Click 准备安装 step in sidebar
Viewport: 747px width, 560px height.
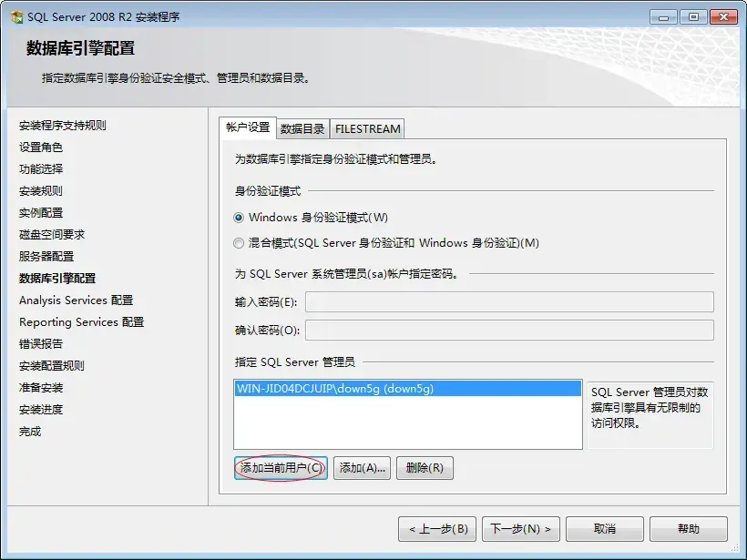point(41,388)
